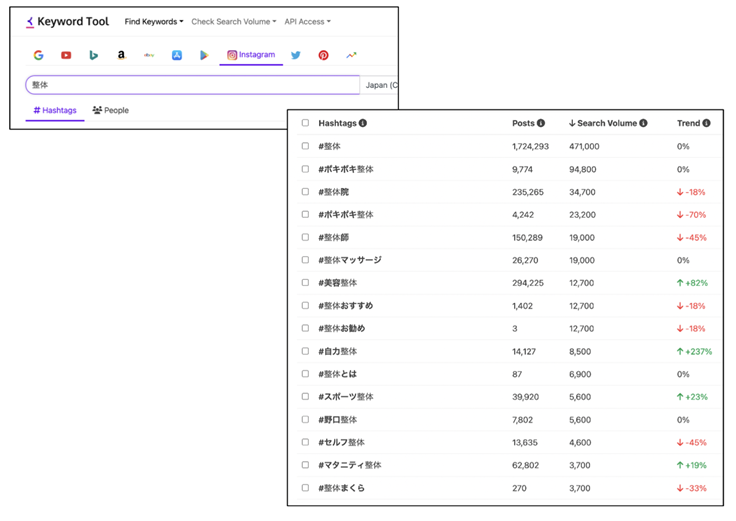The image size is (736, 521).
Task: Click the #野口整体 hashtag
Action: 337,420
